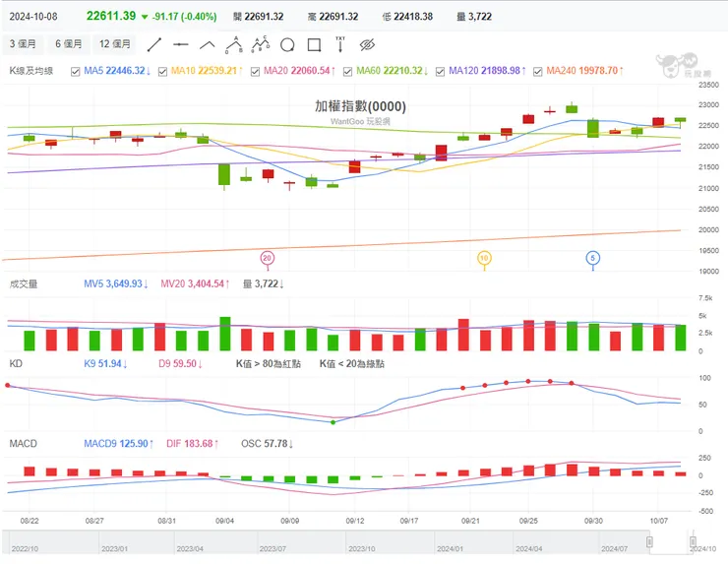Switch chart range to 3 個月
The height and width of the screenshot is (564, 728).
tap(23, 43)
